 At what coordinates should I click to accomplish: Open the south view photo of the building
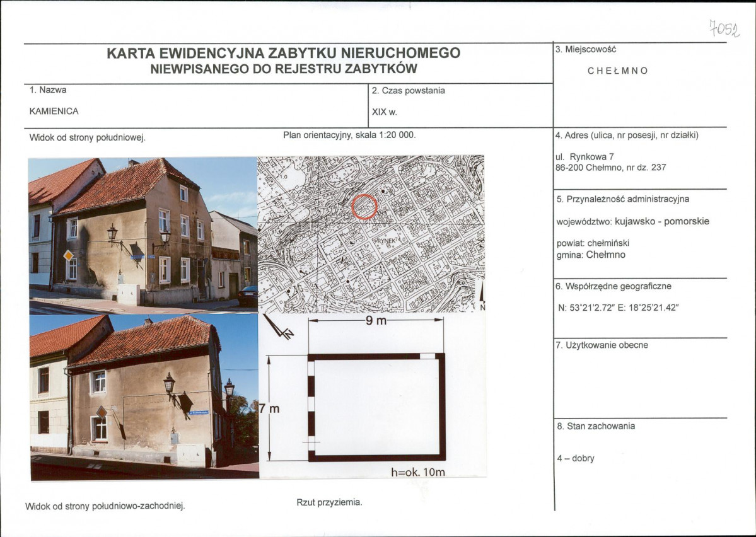[x=142, y=235]
